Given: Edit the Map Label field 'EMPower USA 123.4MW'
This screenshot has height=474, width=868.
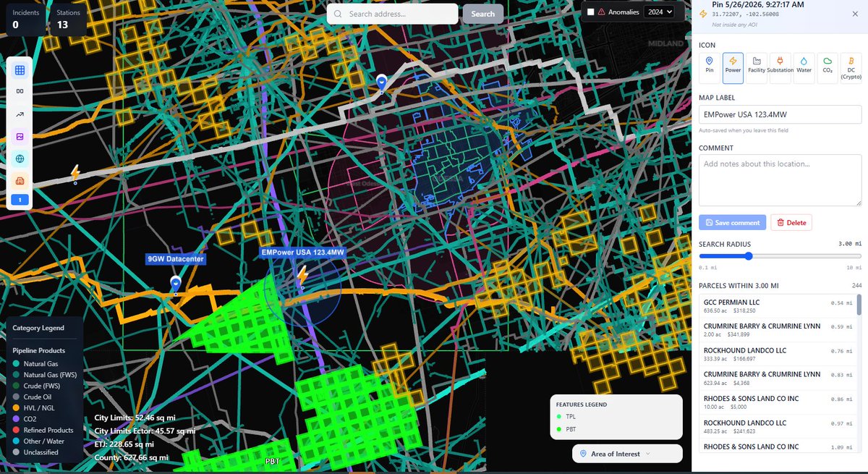Looking at the screenshot, I should click(x=780, y=114).
